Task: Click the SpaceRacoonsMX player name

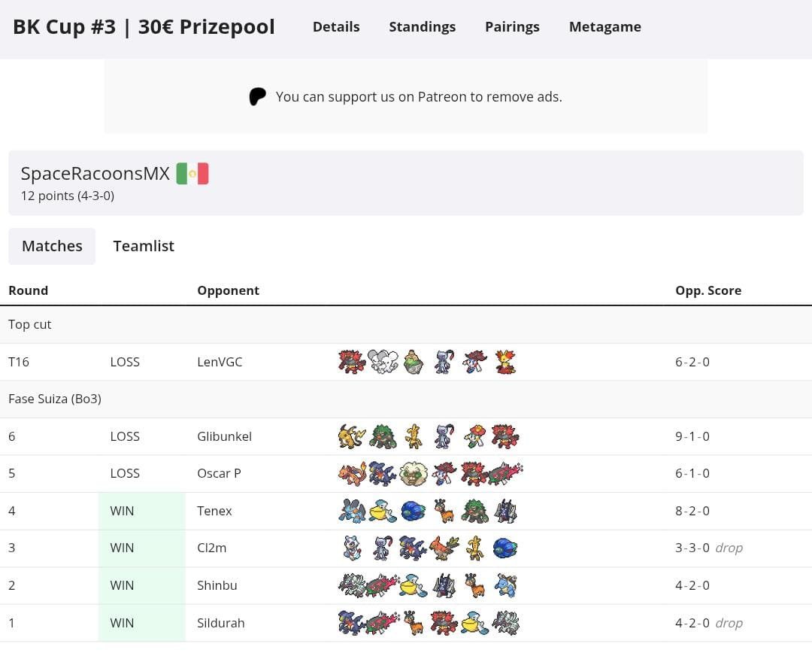Action: tap(95, 174)
